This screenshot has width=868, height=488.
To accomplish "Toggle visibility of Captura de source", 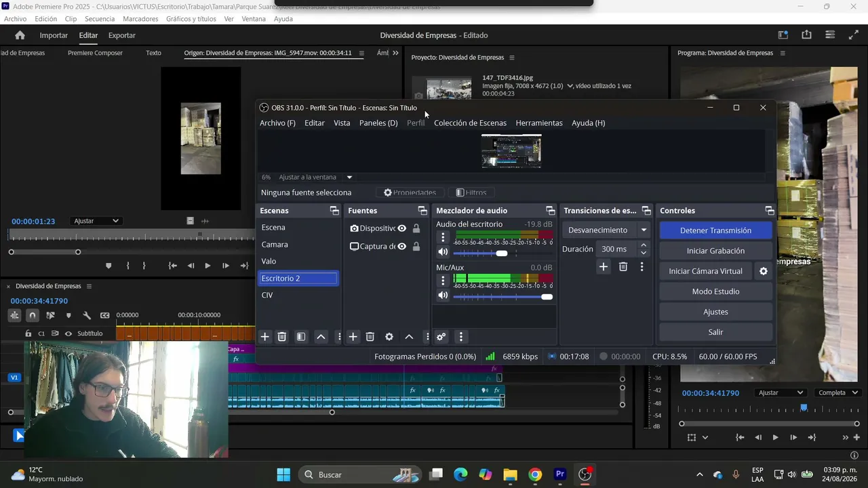I will [402, 246].
